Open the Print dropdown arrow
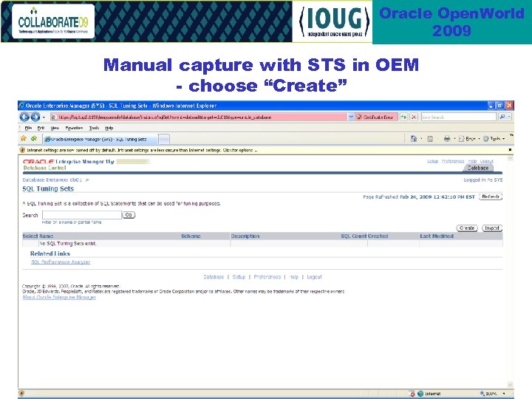Screen dimensions: 532x399 coord(454,139)
